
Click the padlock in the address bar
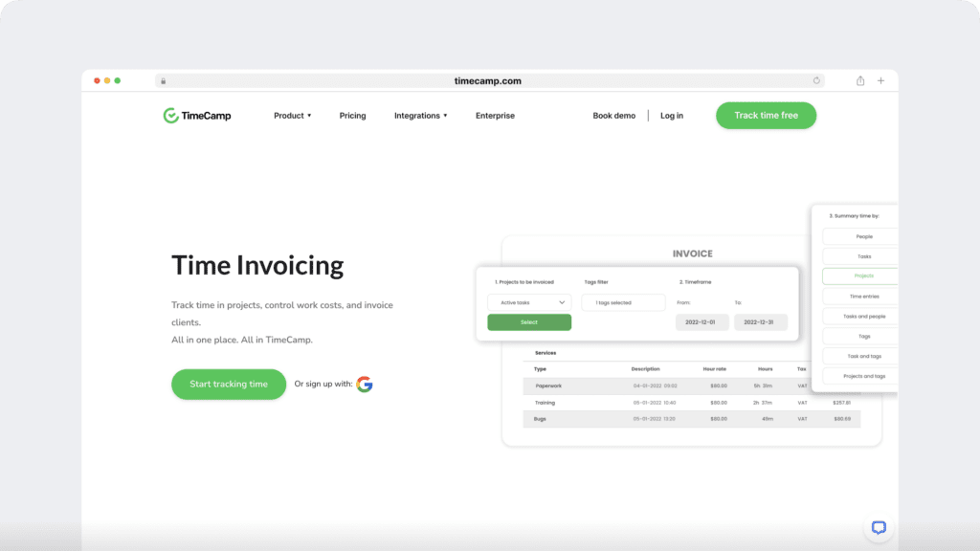pos(163,80)
